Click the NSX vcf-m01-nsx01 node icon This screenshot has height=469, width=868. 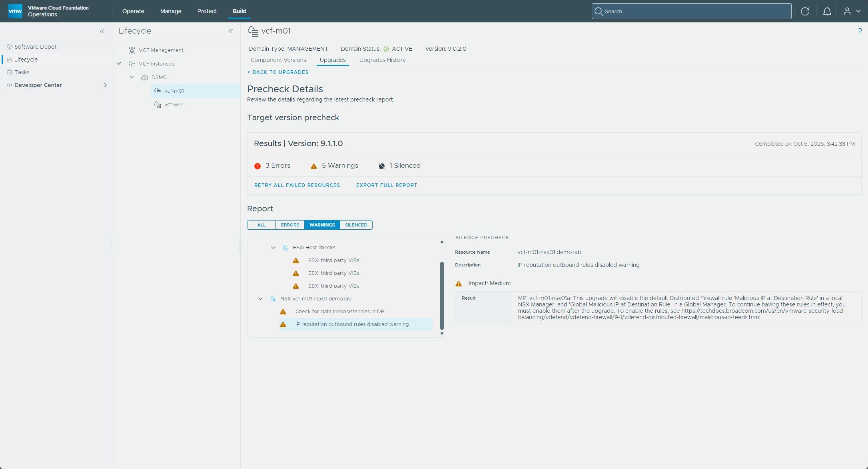[273, 299]
